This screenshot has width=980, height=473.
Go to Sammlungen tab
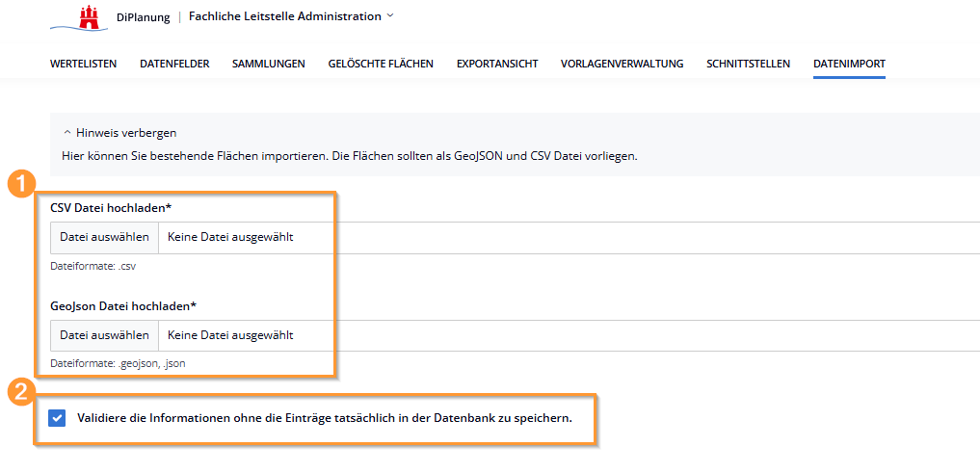point(268,64)
